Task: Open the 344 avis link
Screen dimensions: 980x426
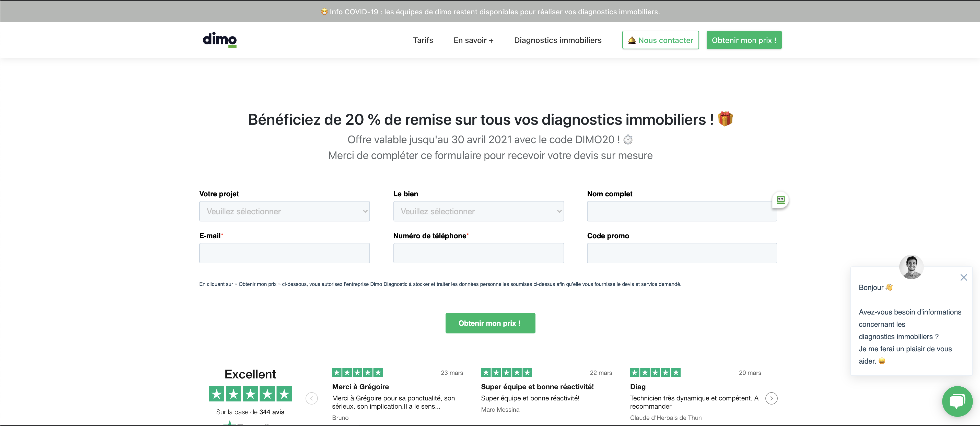Action: click(272, 412)
